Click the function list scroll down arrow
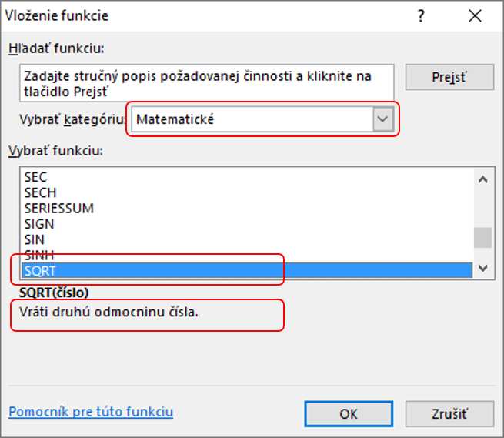 tap(482, 268)
